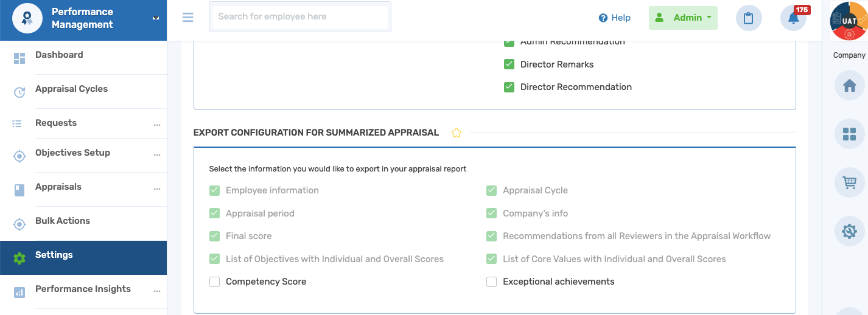Click the Appraisals book icon
The height and width of the screenshot is (315, 868).
pos(19,190)
